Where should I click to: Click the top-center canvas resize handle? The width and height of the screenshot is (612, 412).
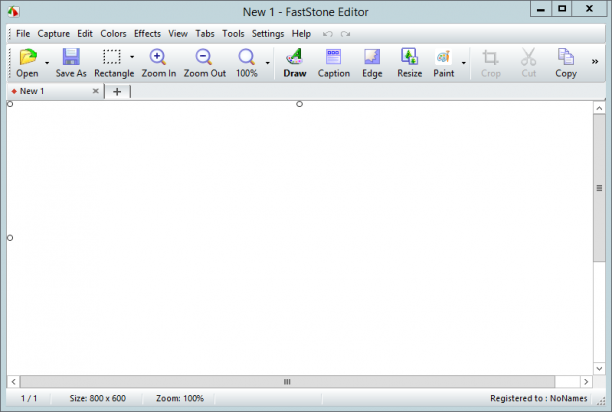pos(299,104)
